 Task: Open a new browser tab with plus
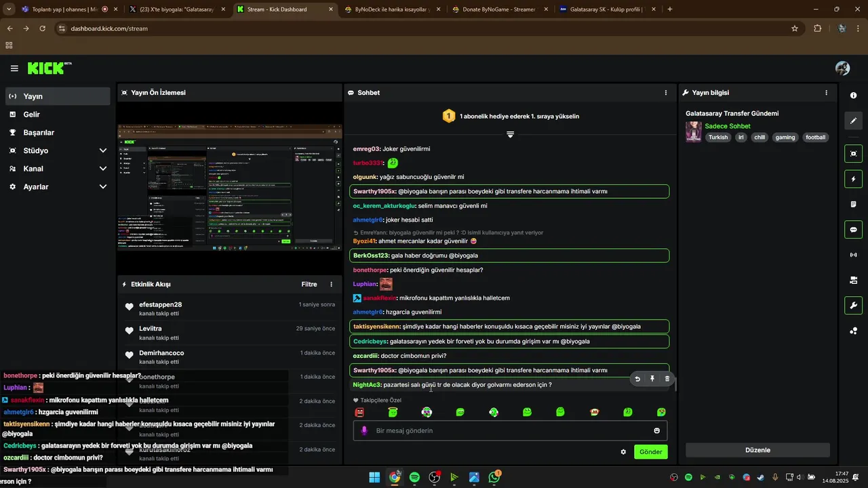(670, 9)
